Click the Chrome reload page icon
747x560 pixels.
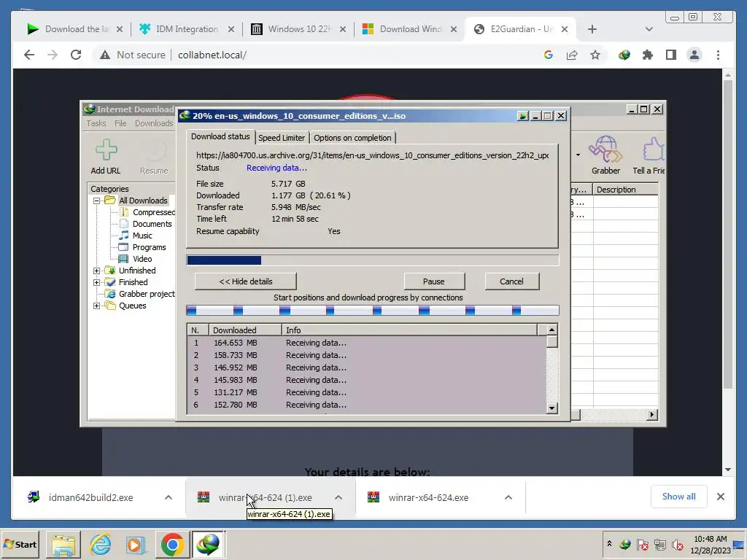(x=76, y=55)
